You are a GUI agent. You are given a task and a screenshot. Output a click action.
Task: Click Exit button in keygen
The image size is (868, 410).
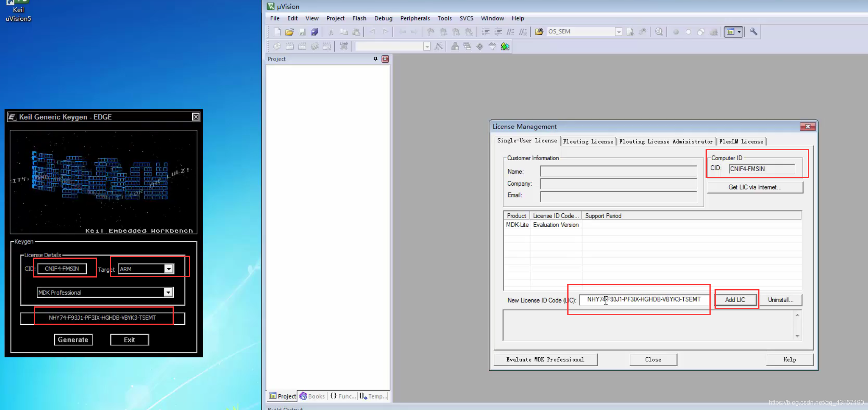click(x=129, y=340)
